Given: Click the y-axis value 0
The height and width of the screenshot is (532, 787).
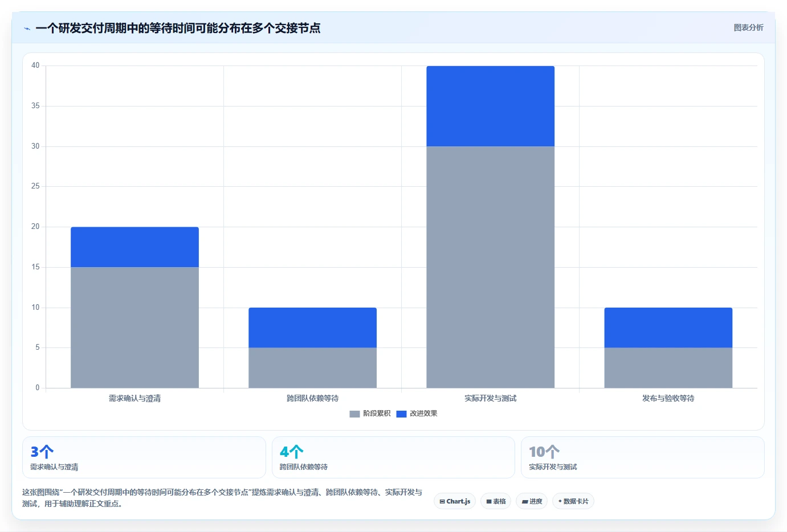Looking at the screenshot, I should [x=38, y=388].
